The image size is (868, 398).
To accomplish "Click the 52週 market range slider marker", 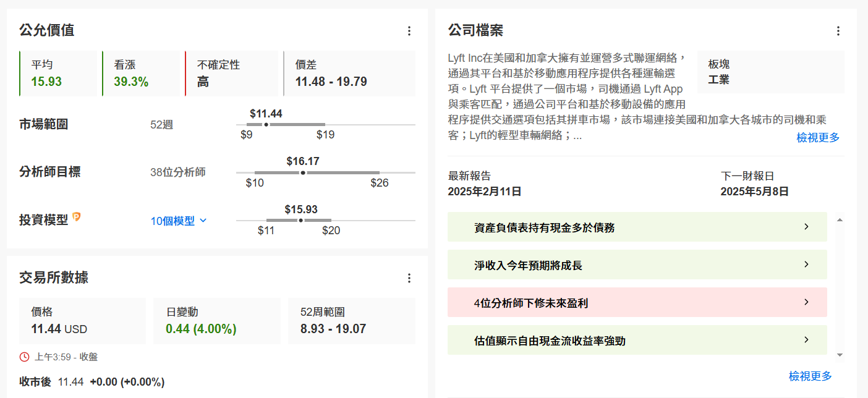I will coord(266,125).
